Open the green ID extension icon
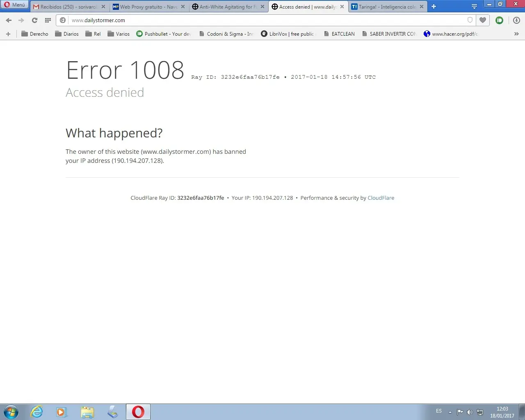This screenshot has width=525, height=420. pos(499,20)
